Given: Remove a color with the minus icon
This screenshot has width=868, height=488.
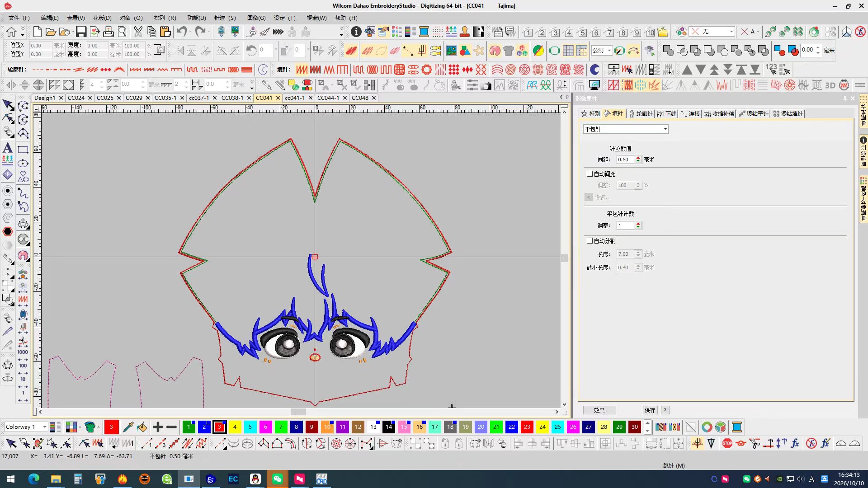Looking at the screenshot, I should [171, 427].
